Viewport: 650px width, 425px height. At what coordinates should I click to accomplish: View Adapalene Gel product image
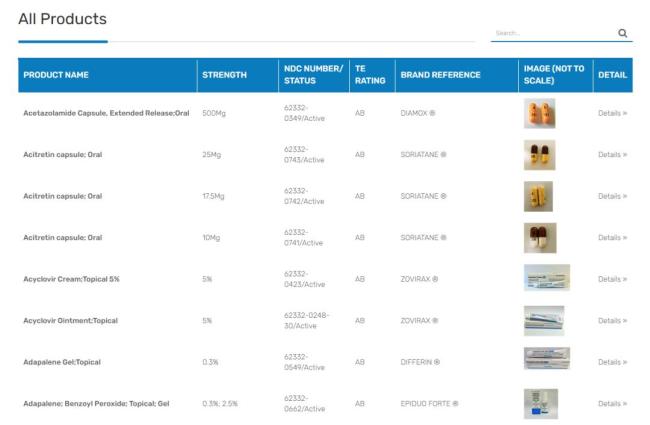point(547,358)
